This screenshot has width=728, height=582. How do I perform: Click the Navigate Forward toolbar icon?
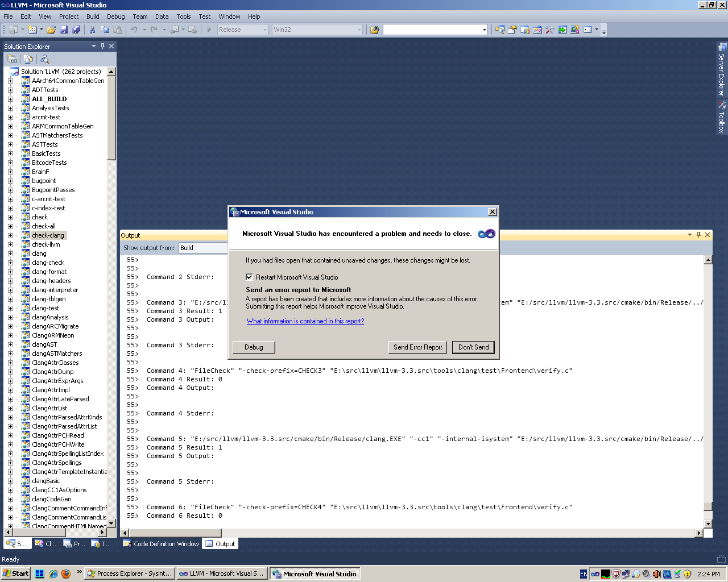tap(193, 30)
